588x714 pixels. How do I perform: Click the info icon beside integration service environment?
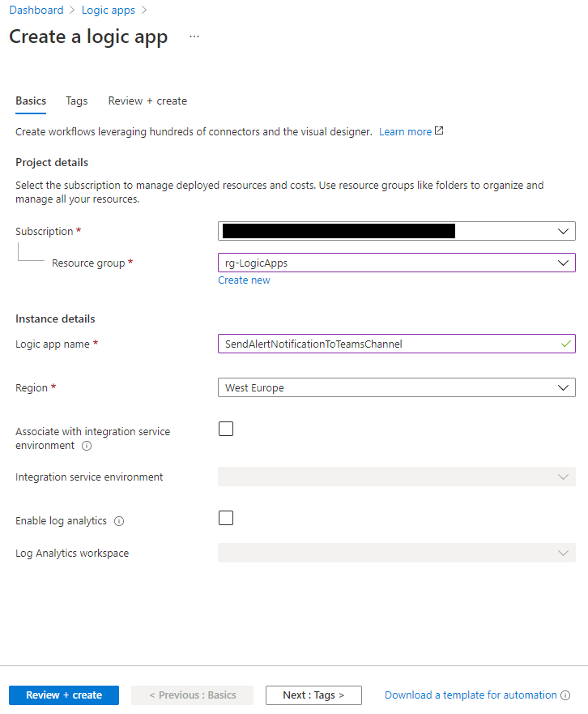pos(87,446)
